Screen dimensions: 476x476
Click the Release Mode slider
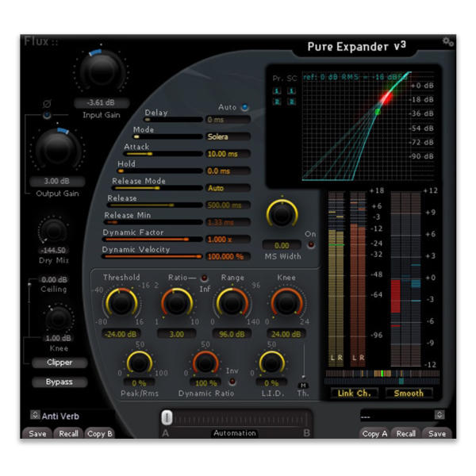[x=157, y=188]
